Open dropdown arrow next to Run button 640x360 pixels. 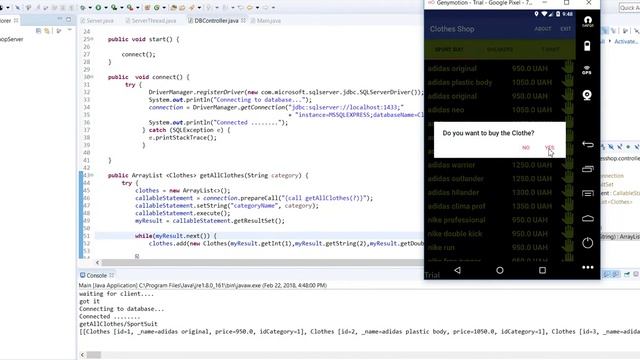105,7
